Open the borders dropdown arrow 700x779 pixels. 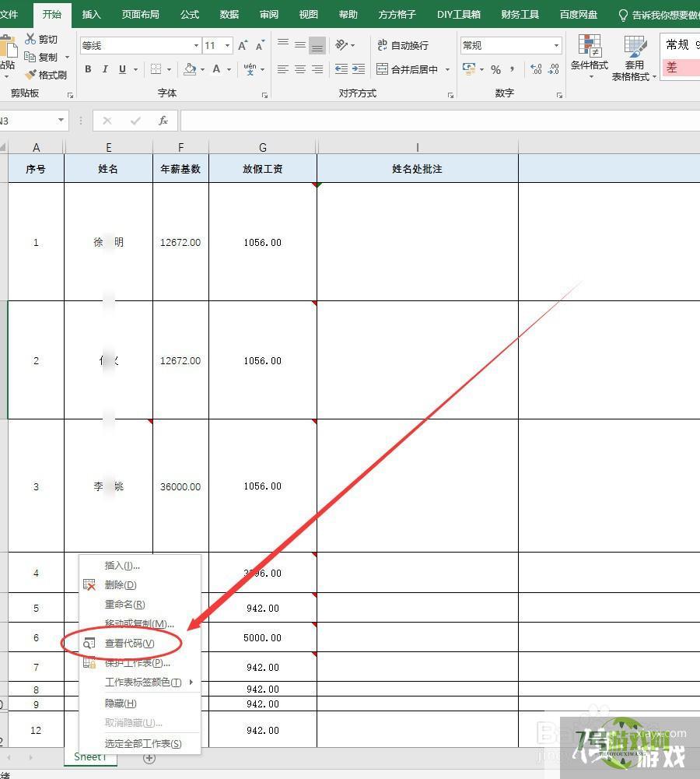point(169,69)
